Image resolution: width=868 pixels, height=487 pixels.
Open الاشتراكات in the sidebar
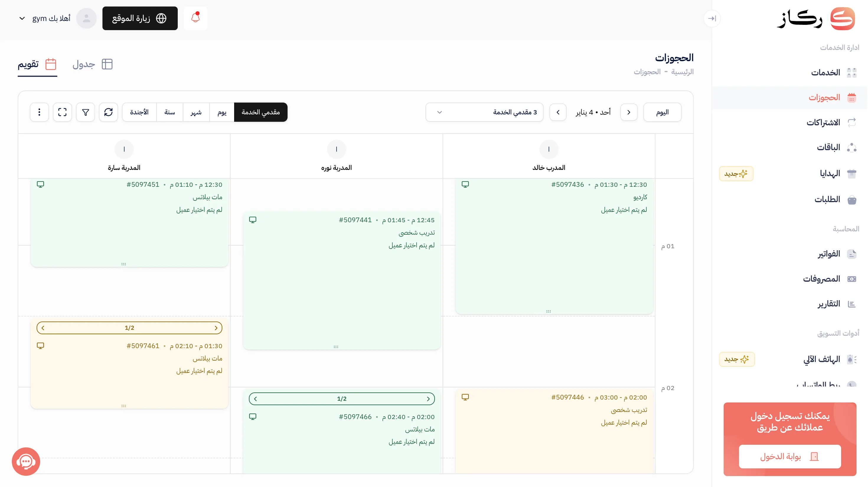(x=823, y=122)
